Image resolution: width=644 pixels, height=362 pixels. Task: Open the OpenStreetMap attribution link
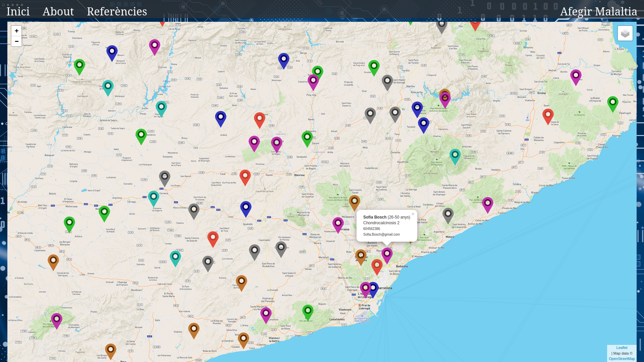click(622, 359)
